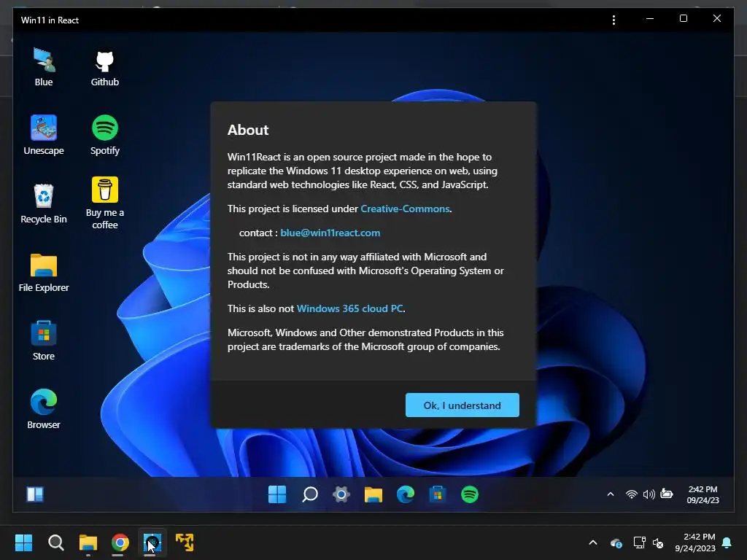
Task: Open Spotify in the inner taskbar
Action: [x=470, y=494]
